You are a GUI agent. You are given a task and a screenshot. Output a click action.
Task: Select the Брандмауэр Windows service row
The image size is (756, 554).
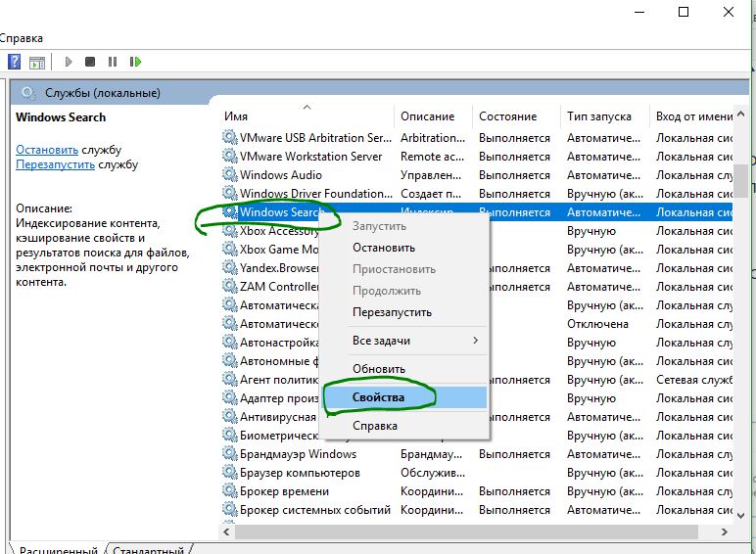click(477, 454)
